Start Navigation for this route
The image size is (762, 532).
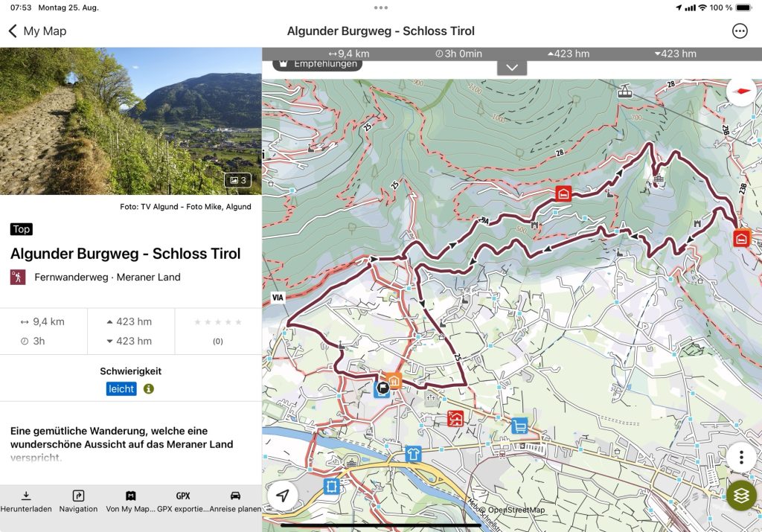pos(78,501)
